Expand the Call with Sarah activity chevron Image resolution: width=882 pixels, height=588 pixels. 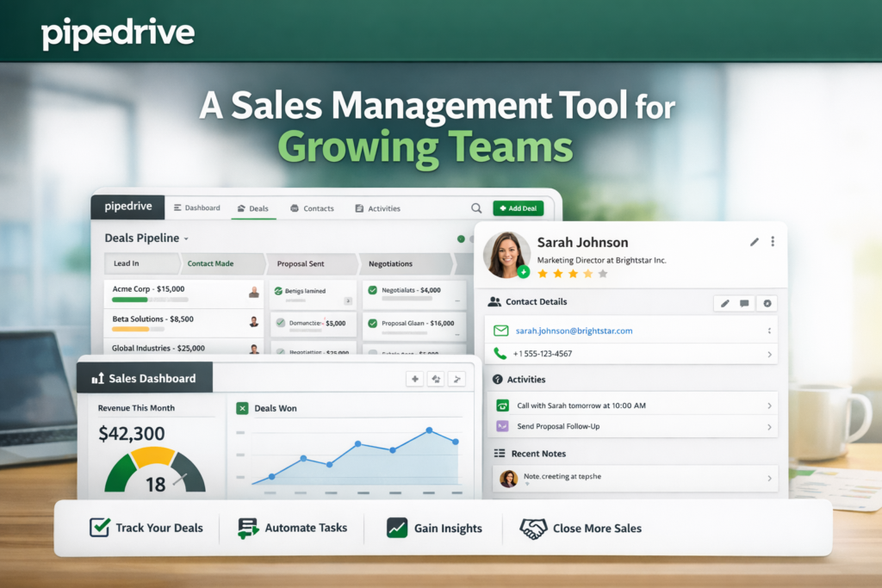[768, 405]
